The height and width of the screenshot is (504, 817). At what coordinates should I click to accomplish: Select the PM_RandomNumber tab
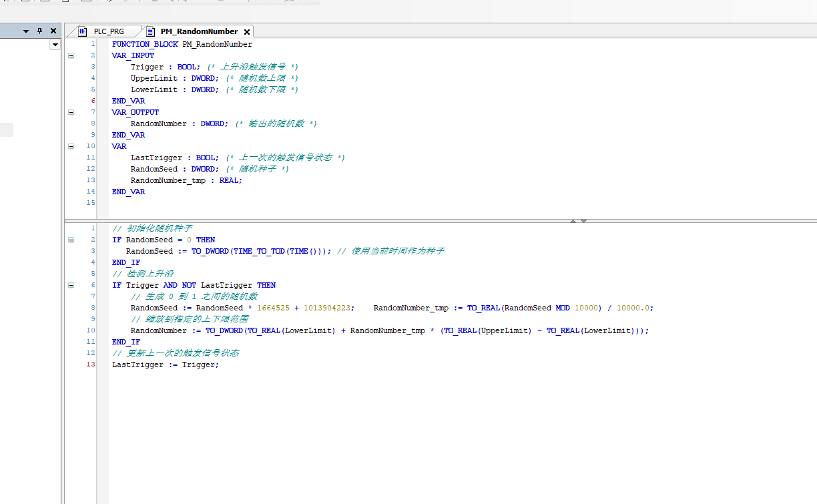(199, 31)
